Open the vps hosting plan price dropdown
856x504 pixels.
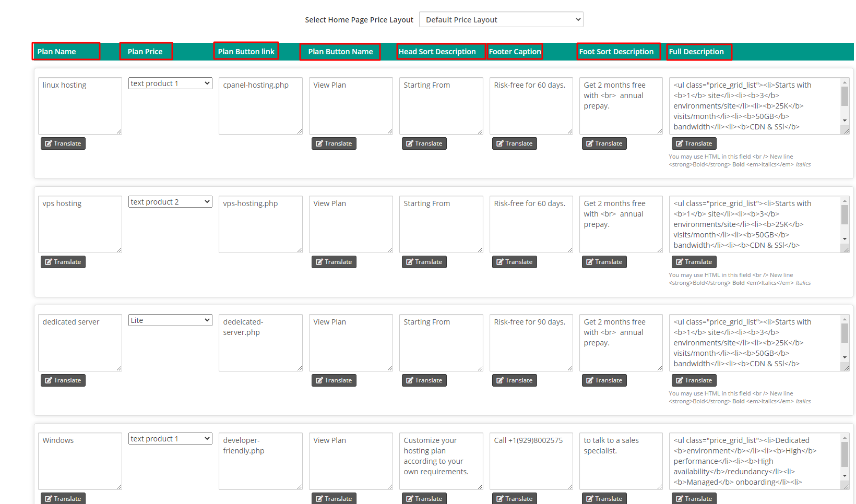point(170,202)
